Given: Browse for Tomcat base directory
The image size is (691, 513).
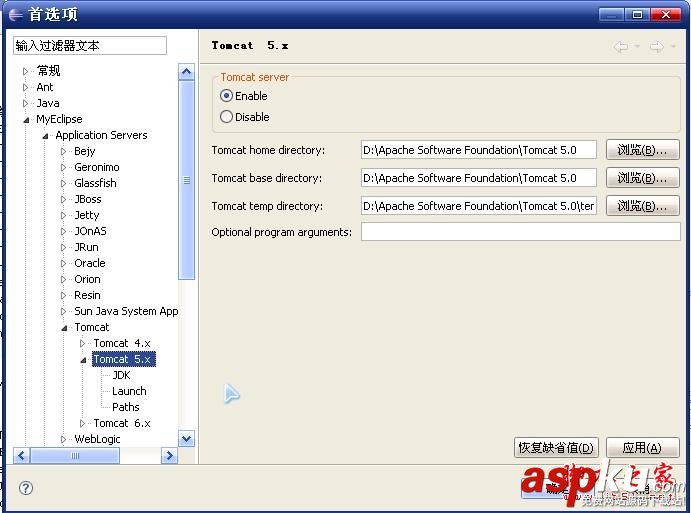Looking at the screenshot, I should [643, 178].
